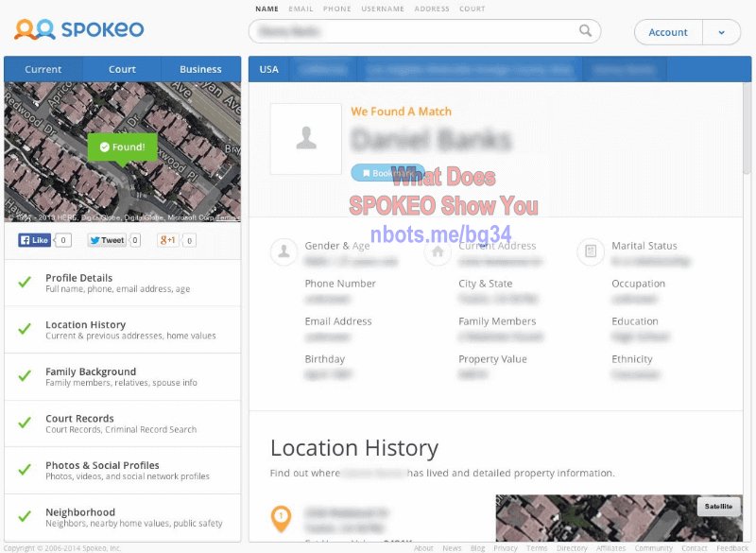Image resolution: width=756 pixels, height=553 pixels.
Task: Click the checkmark beside Profile Details
Action: pos(24,282)
